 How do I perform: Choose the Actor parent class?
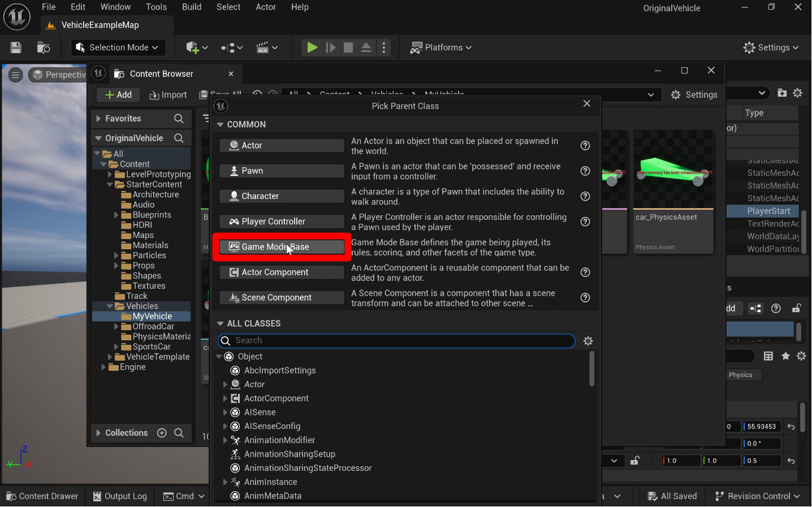pos(282,145)
